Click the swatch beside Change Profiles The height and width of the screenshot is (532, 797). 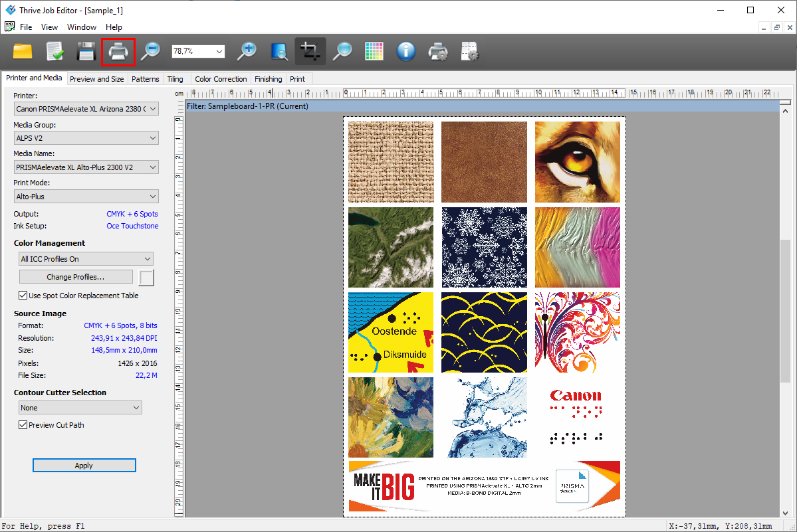[x=146, y=277]
